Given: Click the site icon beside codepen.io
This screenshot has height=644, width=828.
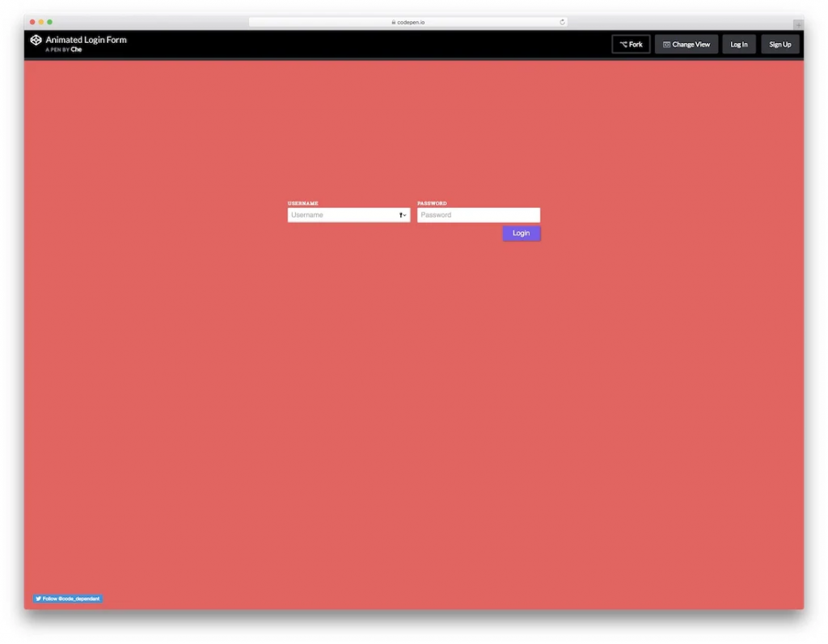Looking at the screenshot, I should 394,22.
